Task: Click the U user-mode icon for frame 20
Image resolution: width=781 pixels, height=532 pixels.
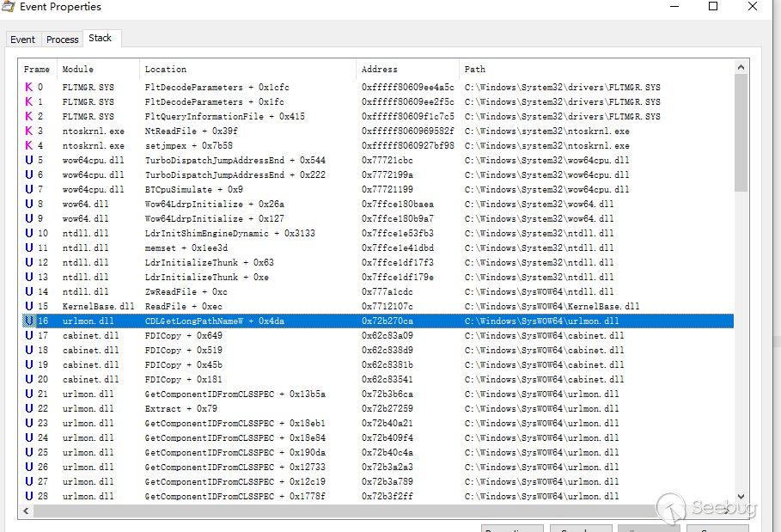Action: pyautogui.click(x=29, y=379)
